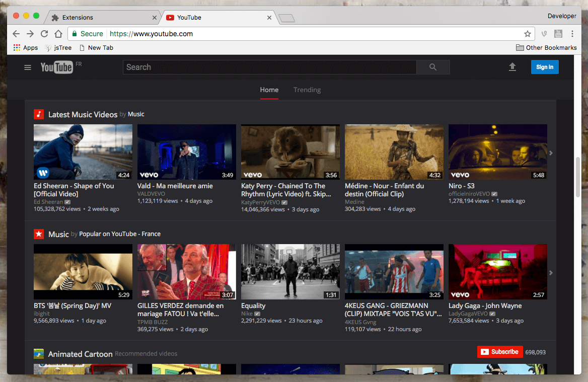Screen dimensions: 588x382
Task: Switch to the Trending tab
Action: click(x=307, y=90)
